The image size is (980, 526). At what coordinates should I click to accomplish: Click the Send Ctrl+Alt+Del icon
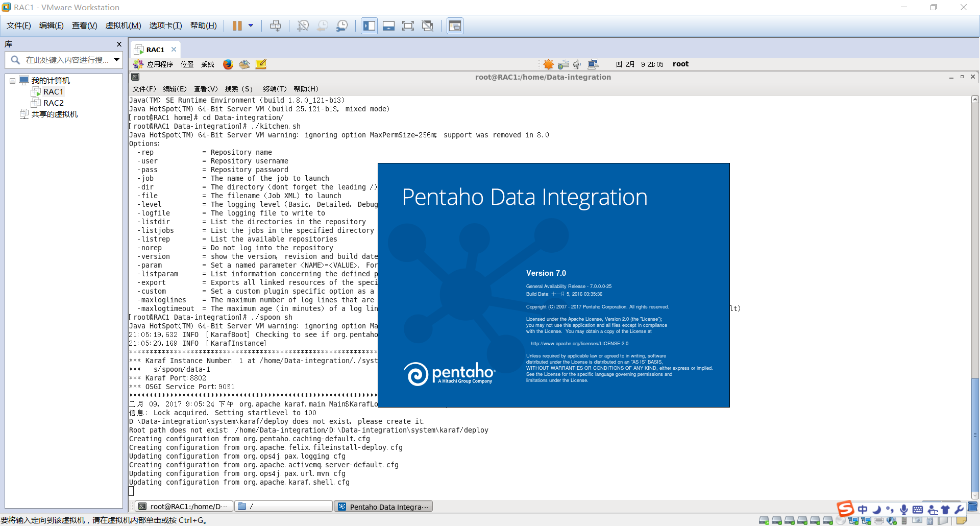pos(275,26)
